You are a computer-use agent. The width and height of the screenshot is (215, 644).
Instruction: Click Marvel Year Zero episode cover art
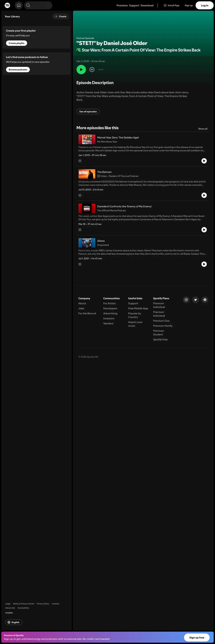pos(87,139)
